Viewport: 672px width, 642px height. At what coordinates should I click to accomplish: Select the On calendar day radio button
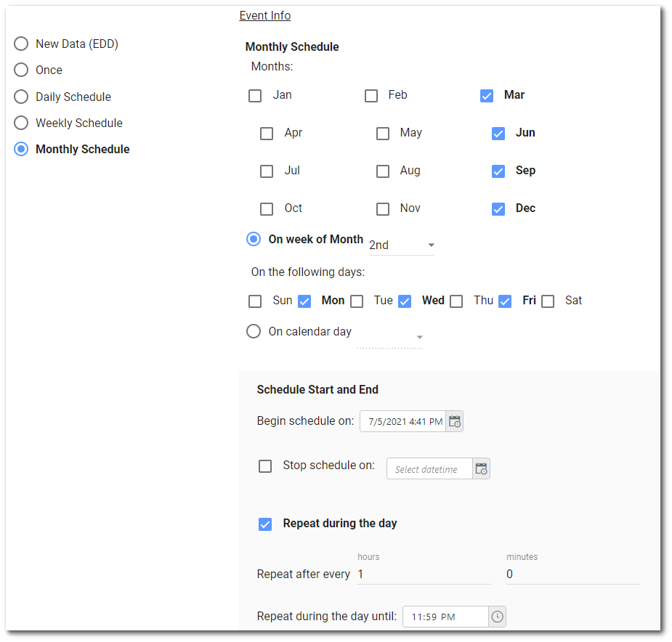click(x=254, y=331)
